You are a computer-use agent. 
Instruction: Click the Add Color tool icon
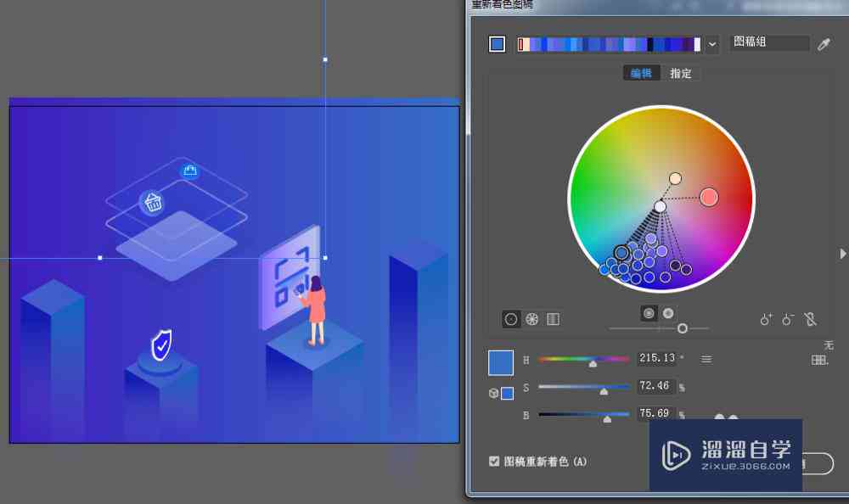pos(766,319)
